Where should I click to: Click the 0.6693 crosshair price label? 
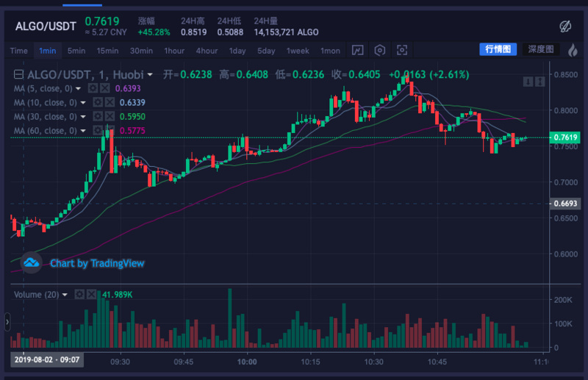pyautogui.click(x=565, y=204)
